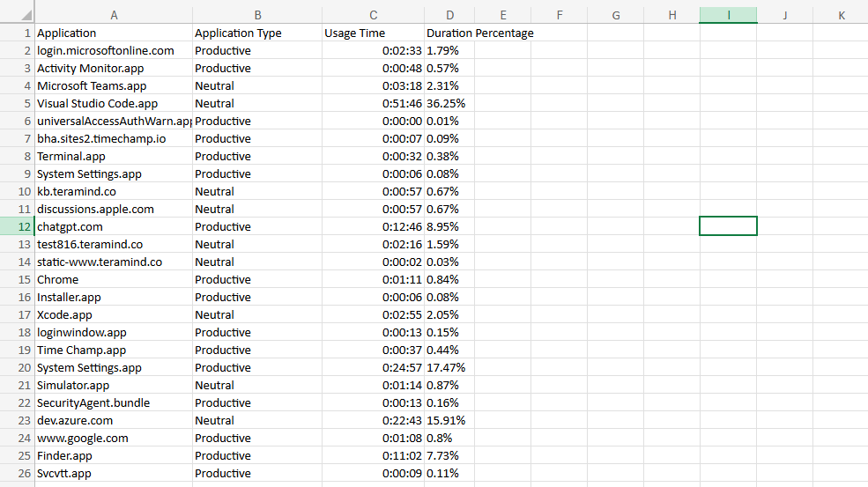The height and width of the screenshot is (487, 868).
Task: Click percentage cell '15.91%'
Action: pos(449,420)
